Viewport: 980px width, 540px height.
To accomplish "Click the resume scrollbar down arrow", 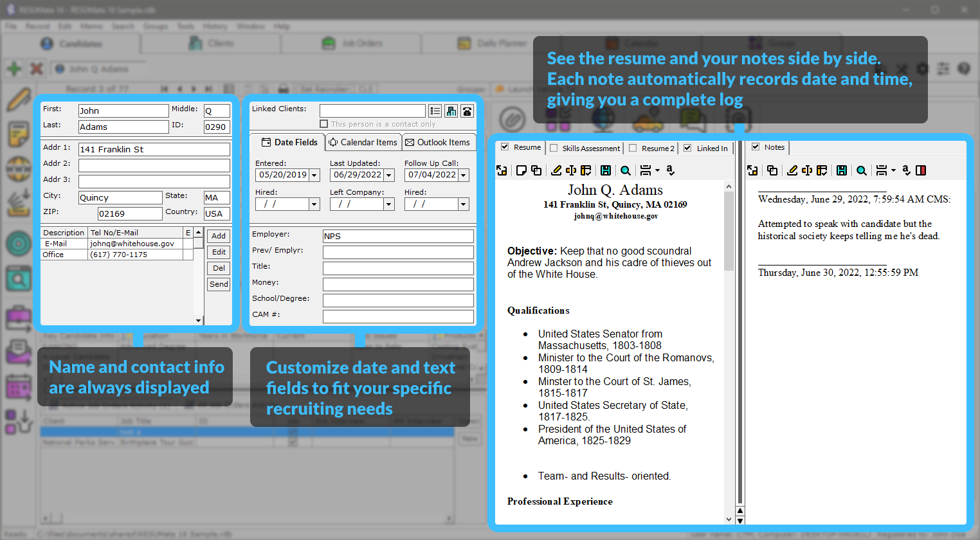I will tap(729, 519).
